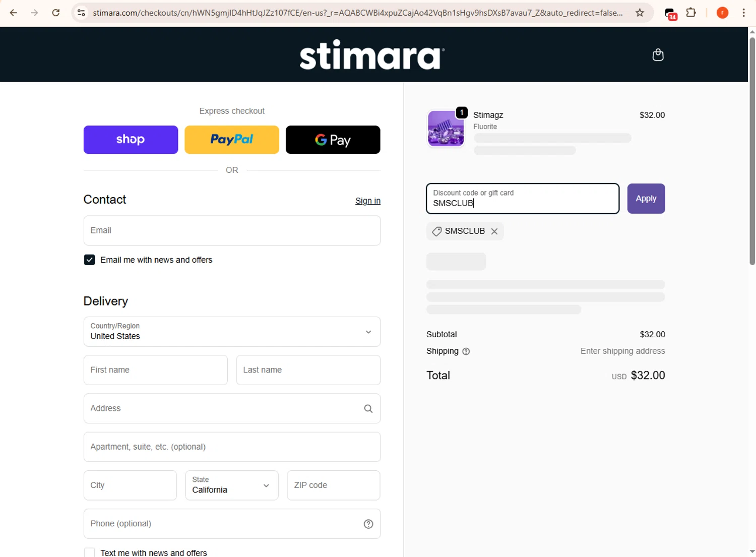Go back with the browser back arrow
Screen dimensions: 756x557
pyautogui.click(x=14, y=13)
